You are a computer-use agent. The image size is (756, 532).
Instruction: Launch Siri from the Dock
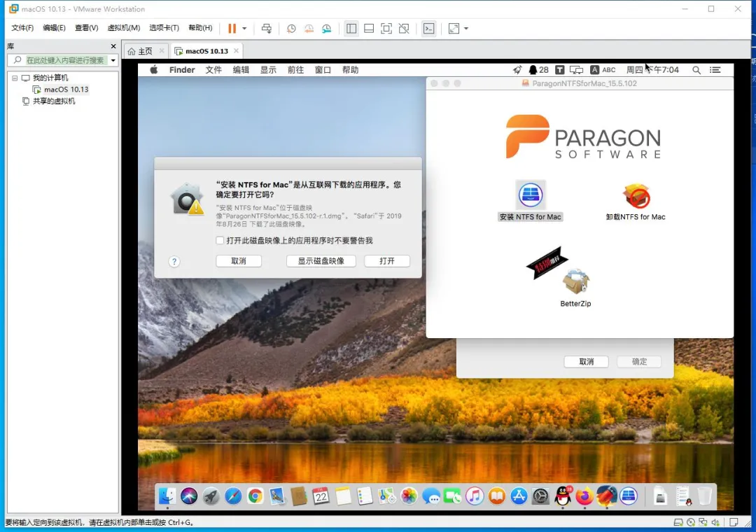(x=189, y=496)
